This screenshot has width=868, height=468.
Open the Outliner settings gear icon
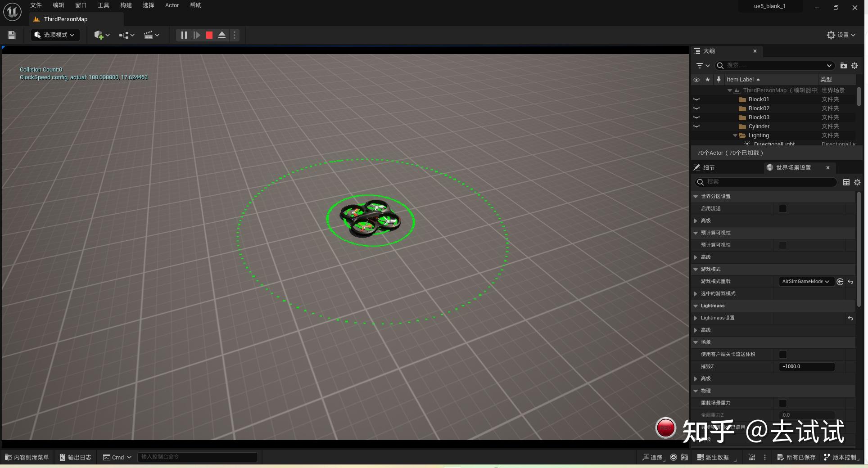click(x=854, y=65)
